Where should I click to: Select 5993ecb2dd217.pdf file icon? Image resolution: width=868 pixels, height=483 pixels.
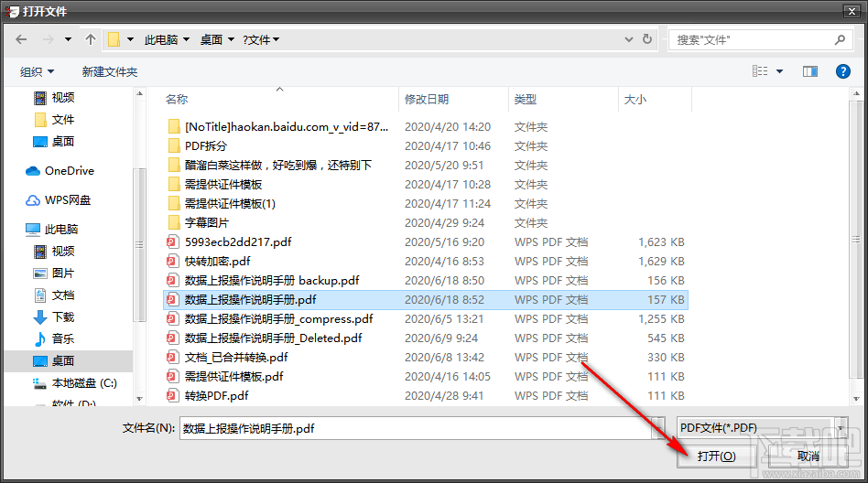[173, 241]
